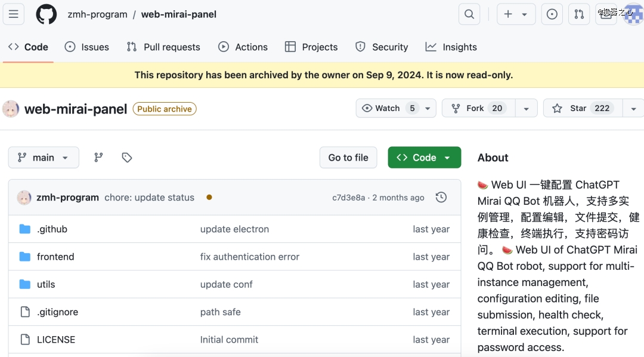Open zmh-program commit author link
This screenshot has width=644, height=357.
pyautogui.click(x=68, y=198)
